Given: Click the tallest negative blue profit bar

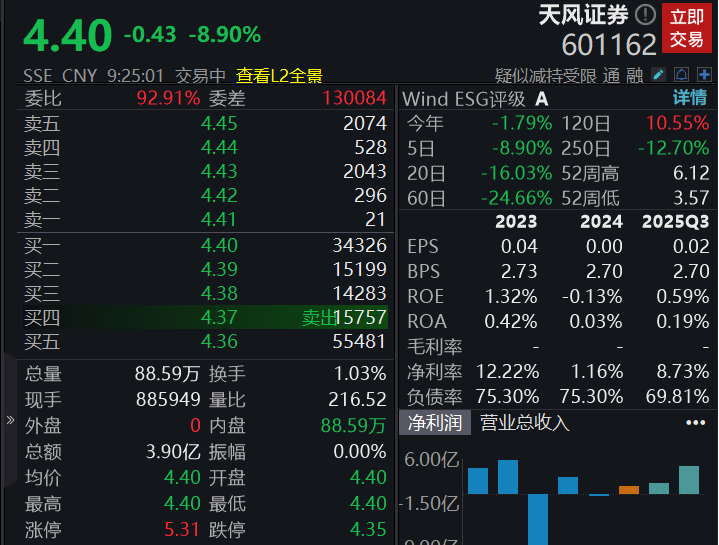Looking at the screenshot, I should coord(538,518).
